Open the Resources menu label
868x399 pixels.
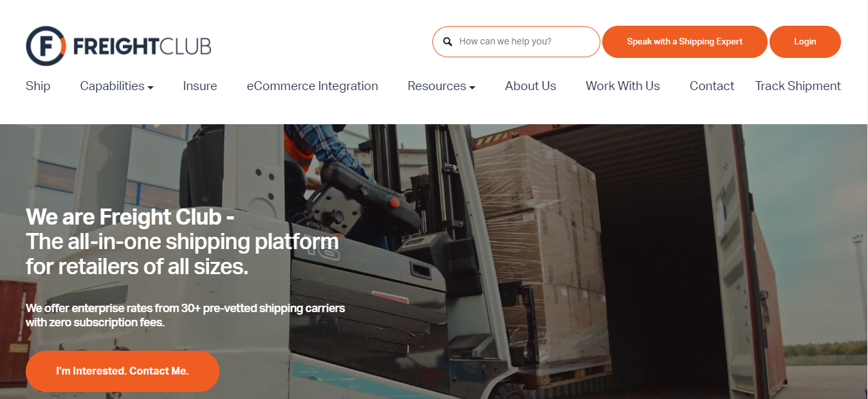point(437,86)
